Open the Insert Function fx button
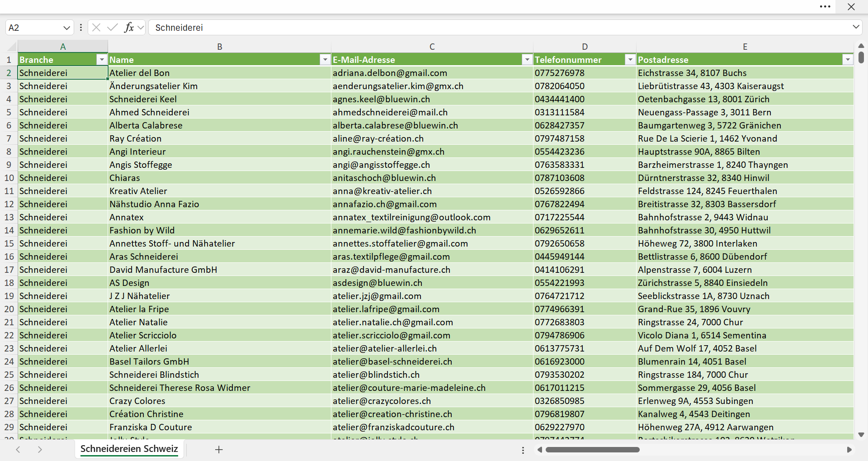 pos(129,28)
